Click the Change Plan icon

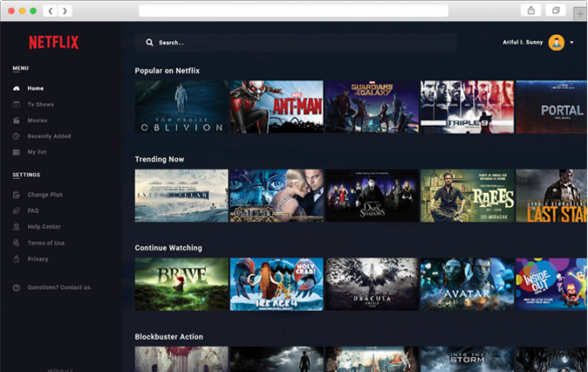click(16, 195)
